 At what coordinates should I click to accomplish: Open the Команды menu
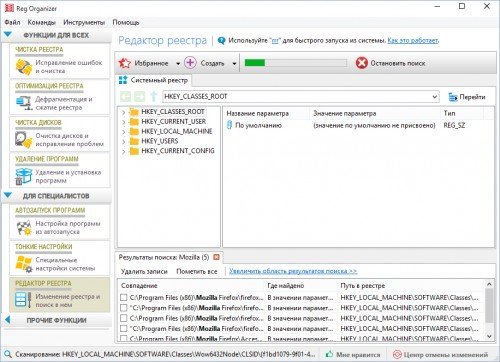(42, 22)
